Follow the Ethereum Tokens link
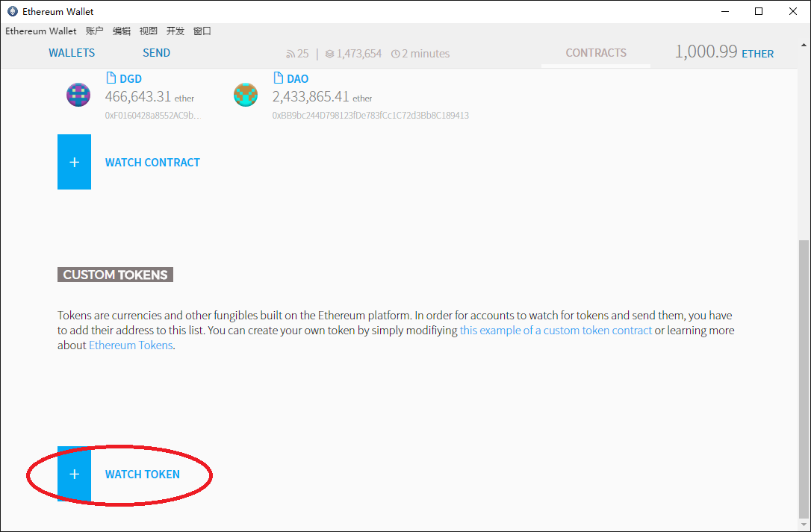The image size is (811, 532). 131,345
